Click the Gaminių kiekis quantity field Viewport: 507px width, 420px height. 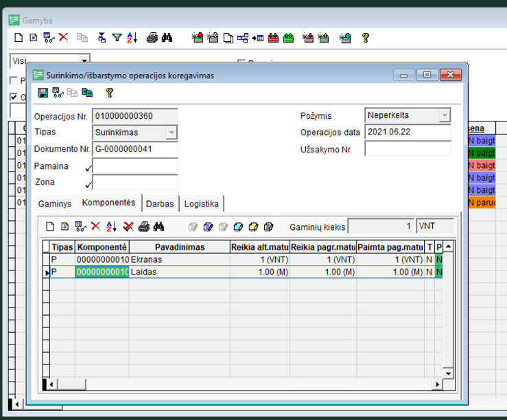click(381, 226)
